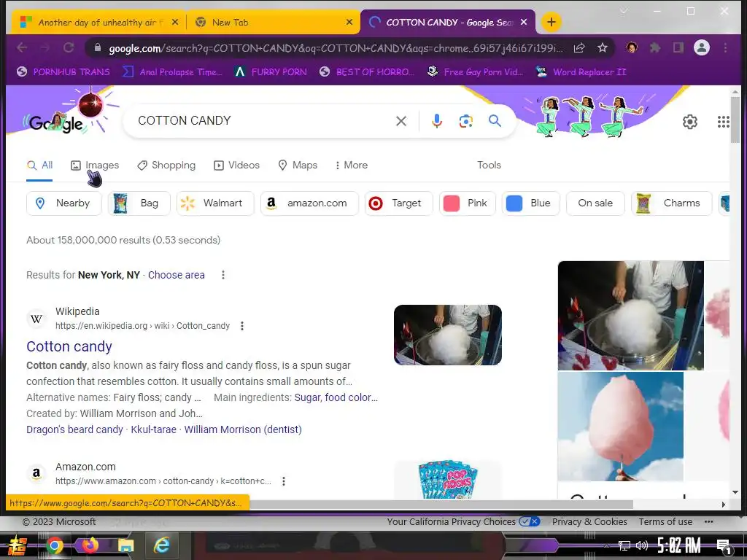Click the voice search microphone icon
This screenshot has width=747, height=560.
[436, 121]
